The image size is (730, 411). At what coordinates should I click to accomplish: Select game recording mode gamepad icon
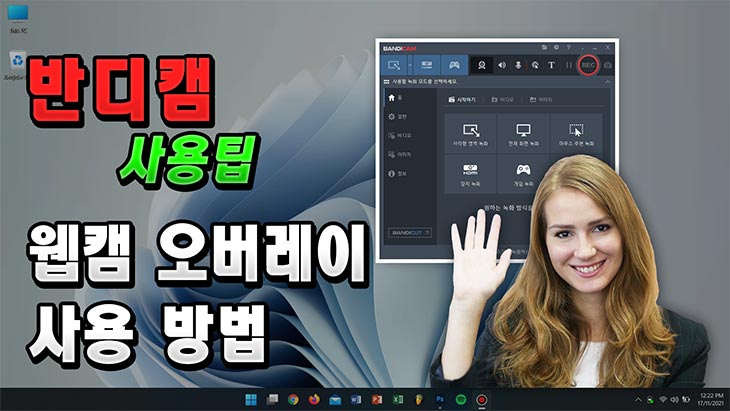455,65
